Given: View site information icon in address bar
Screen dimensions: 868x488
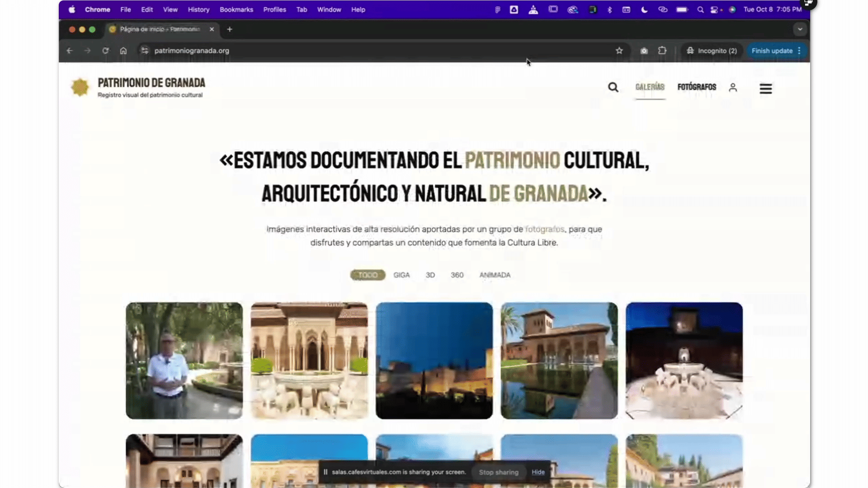Looking at the screenshot, I should tap(145, 51).
